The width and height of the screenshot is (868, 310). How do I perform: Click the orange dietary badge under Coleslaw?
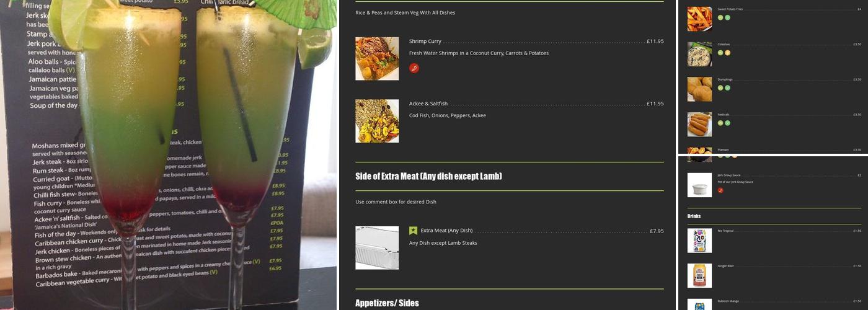click(727, 53)
